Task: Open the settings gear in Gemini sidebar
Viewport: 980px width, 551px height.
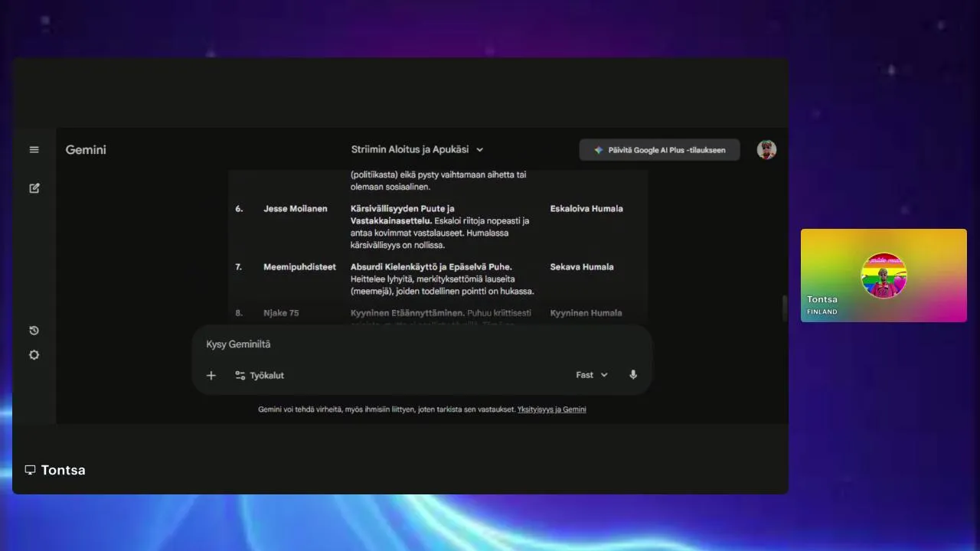Action: click(x=34, y=355)
